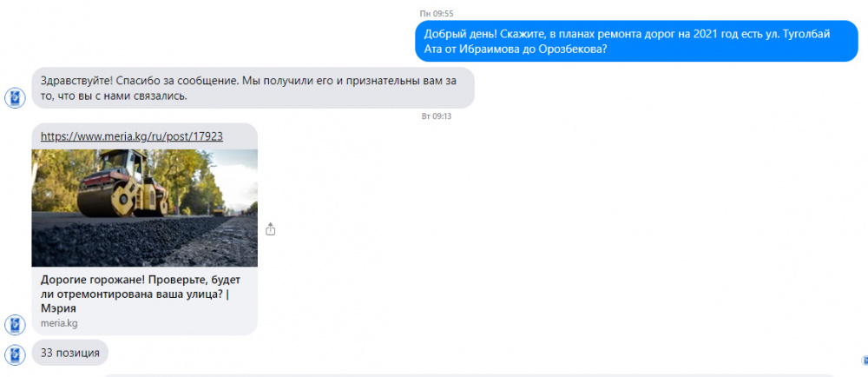Click the seen-receipt avatar at right edge
This screenshot has height=377, width=868.
point(865,360)
